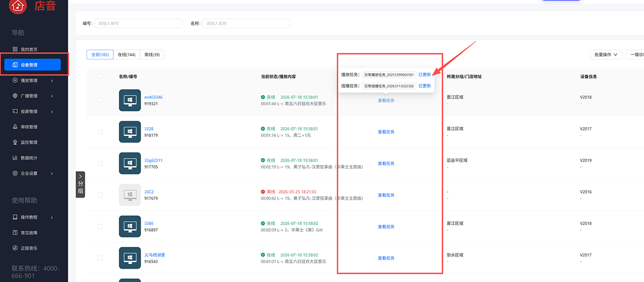Click the 播放管理 play icon in sidebar
Image resolution: width=644 pixels, height=282 pixels.
[15, 80]
